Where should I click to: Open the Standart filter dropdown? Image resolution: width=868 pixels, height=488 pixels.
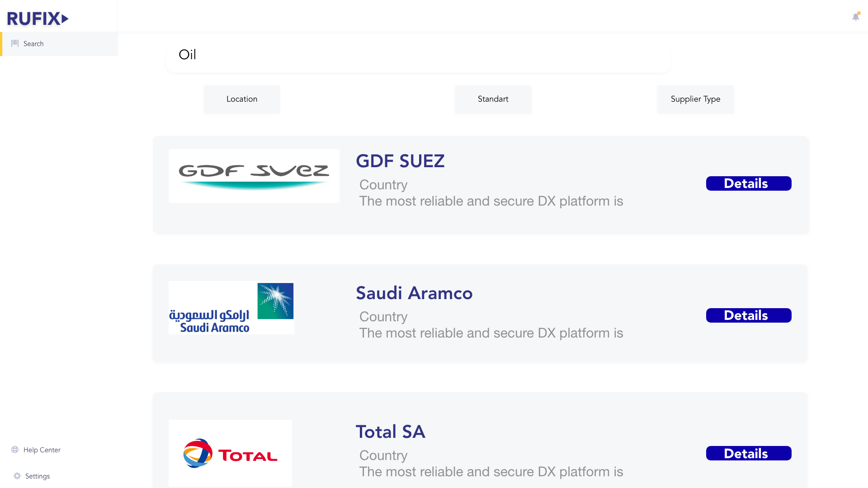tap(493, 99)
